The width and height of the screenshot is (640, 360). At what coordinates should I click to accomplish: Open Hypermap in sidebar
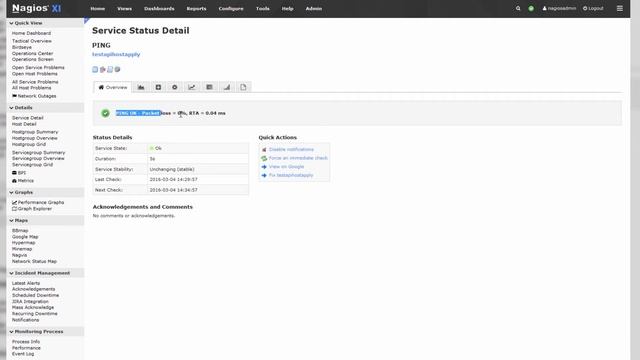[24, 242]
